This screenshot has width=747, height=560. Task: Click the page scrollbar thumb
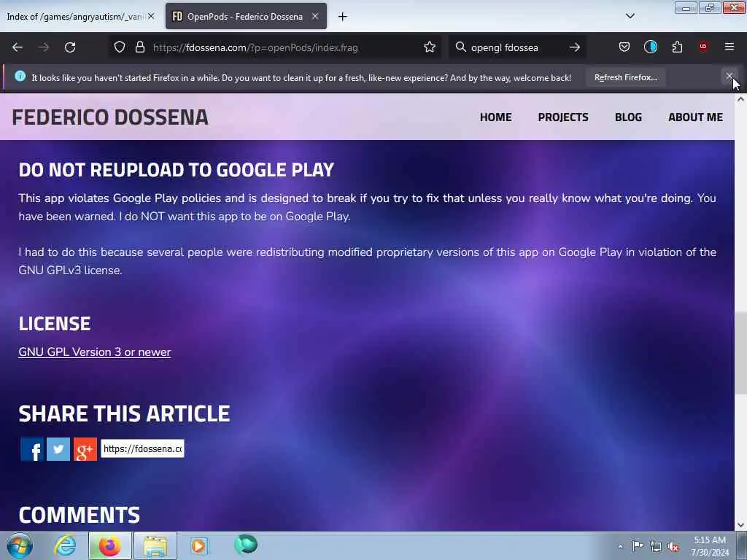740,353
